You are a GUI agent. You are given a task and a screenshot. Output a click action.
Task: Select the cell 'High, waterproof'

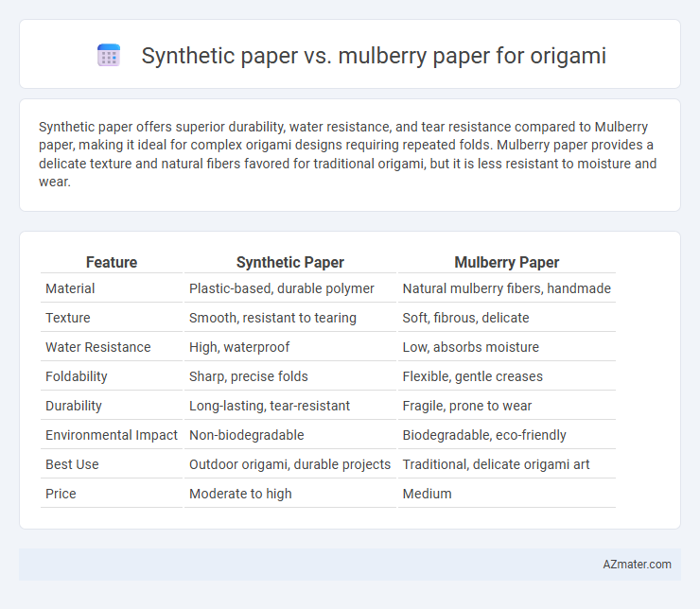[x=239, y=347]
